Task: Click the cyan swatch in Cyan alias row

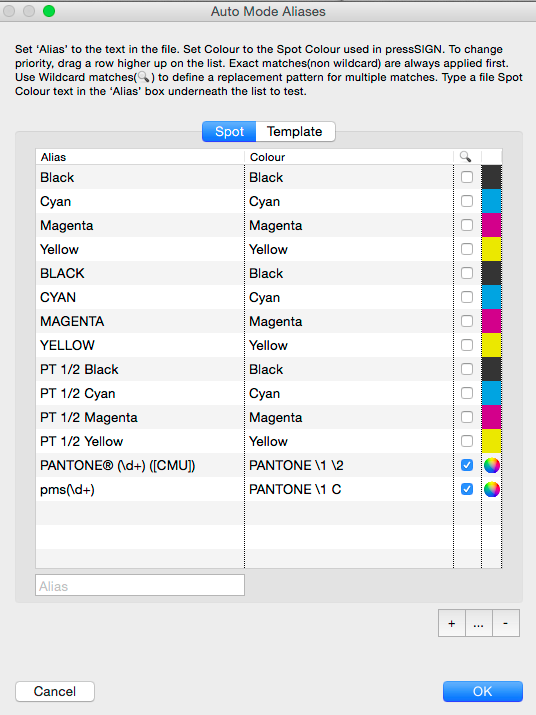Action: click(491, 201)
